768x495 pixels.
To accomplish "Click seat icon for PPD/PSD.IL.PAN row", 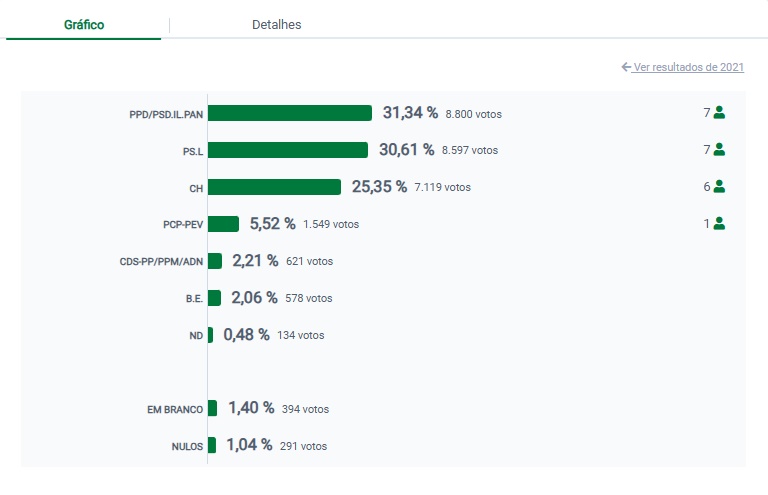I will [719, 113].
